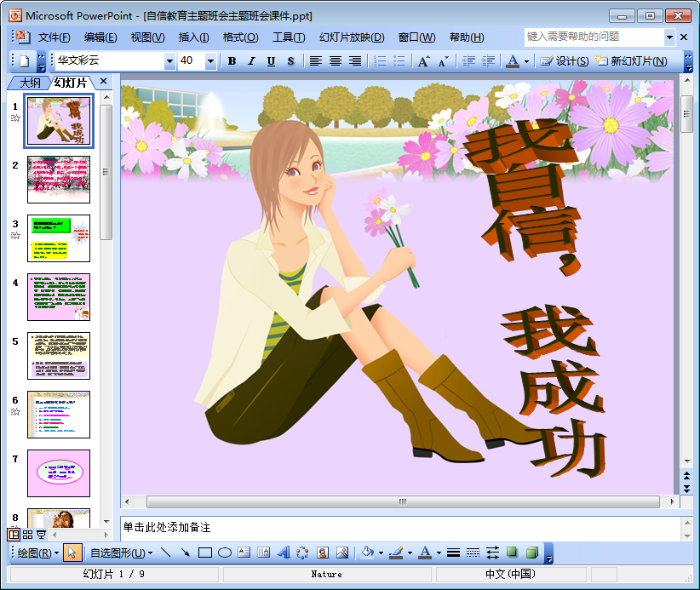The height and width of the screenshot is (590, 700).
Task: Open the font name dropdown
Action: coord(169,61)
